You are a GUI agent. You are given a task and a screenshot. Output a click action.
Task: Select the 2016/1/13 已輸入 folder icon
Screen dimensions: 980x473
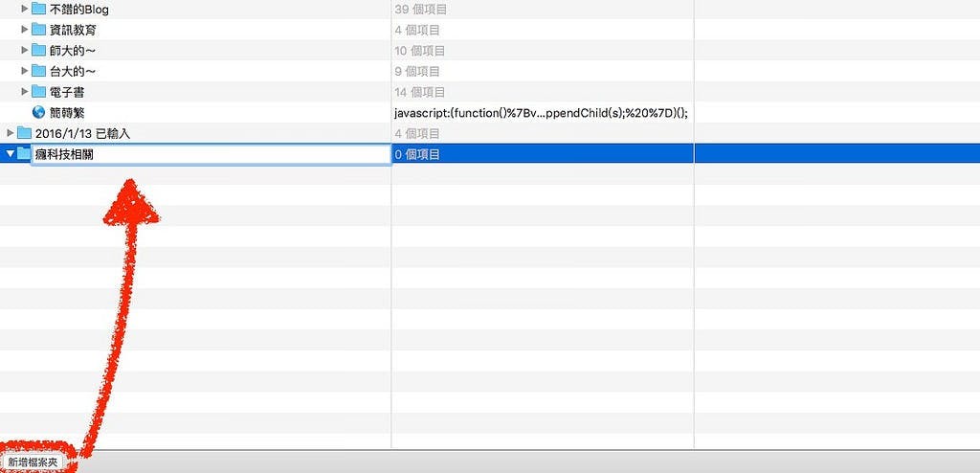tap(24, 133)
